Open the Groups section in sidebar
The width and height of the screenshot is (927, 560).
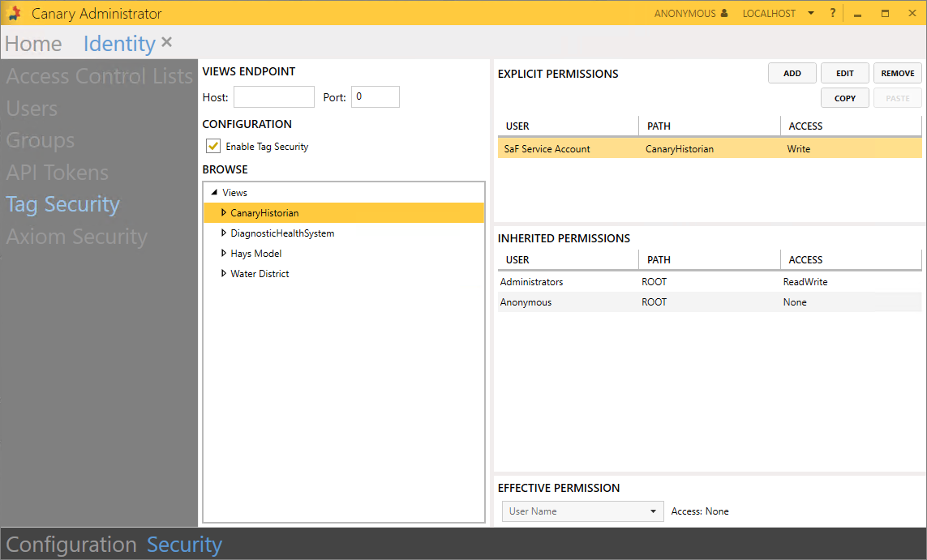click(x=41, y=140)
